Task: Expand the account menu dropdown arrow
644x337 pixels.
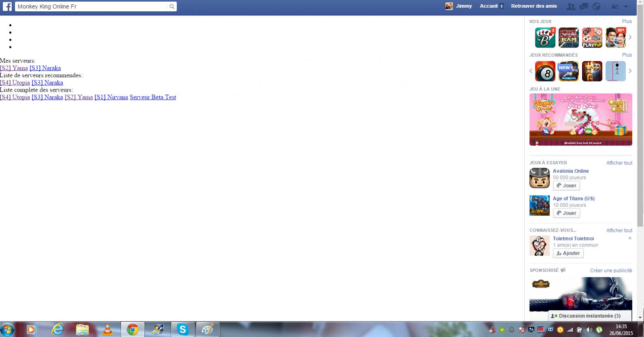Action: coord(626,6)
